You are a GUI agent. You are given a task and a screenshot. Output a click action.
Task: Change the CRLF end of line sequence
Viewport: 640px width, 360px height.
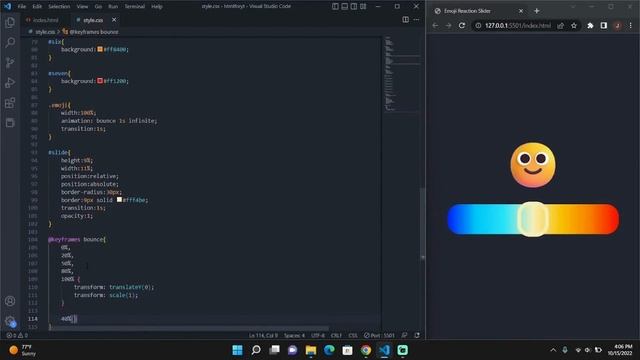[336, 335]
